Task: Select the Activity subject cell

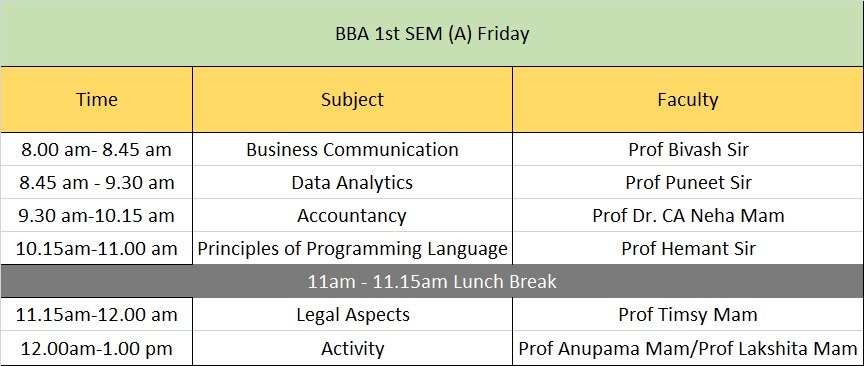Action: click(353, 348)
